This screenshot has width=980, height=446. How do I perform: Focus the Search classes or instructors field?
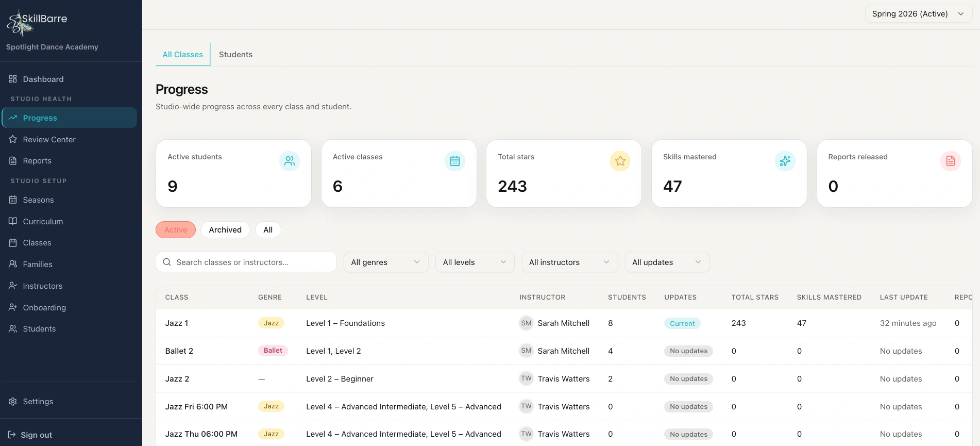(x=246, y=262)
